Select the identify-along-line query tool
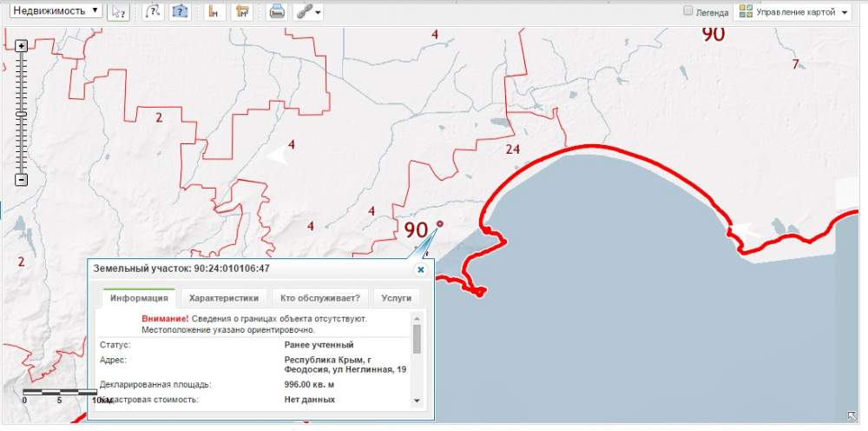The height and width of the screenshot is (431, 868). [152, 12]
